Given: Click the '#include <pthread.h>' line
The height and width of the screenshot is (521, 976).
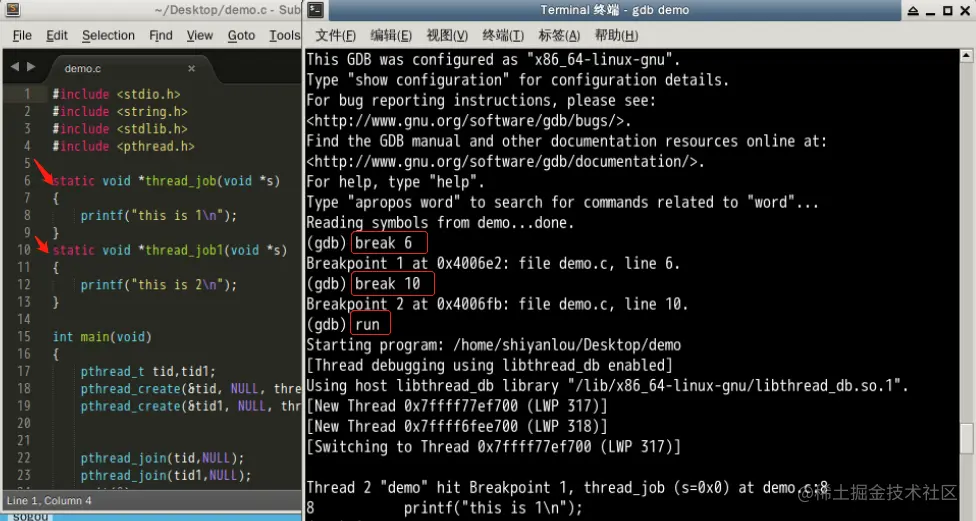Looking at the screenshot, I should (x=123, y=146).
